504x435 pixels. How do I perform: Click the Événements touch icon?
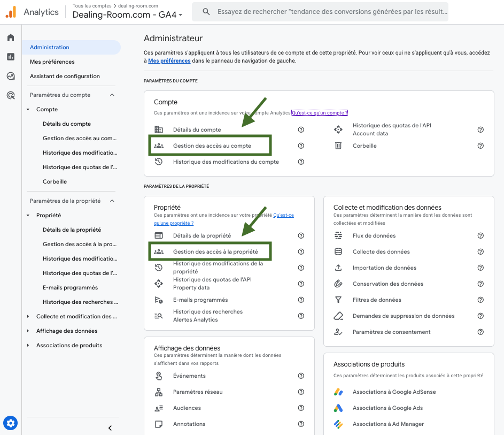158,376
